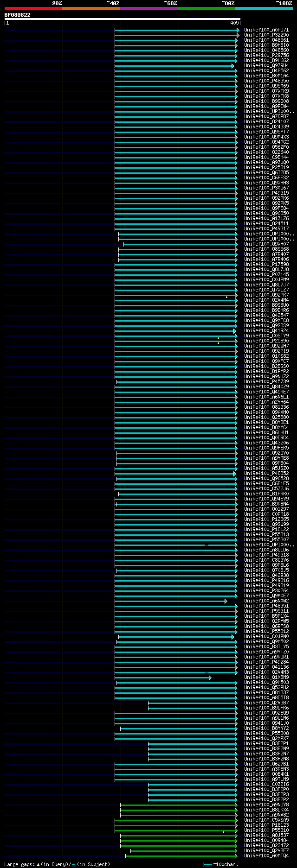Select hit UniRef100_P25890
The image size is (297, 868).
[x=266, y=341]
